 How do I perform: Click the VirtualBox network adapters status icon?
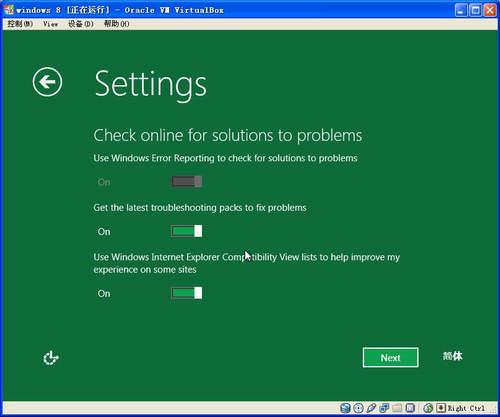pyautogui.click(x=384, y=408)
